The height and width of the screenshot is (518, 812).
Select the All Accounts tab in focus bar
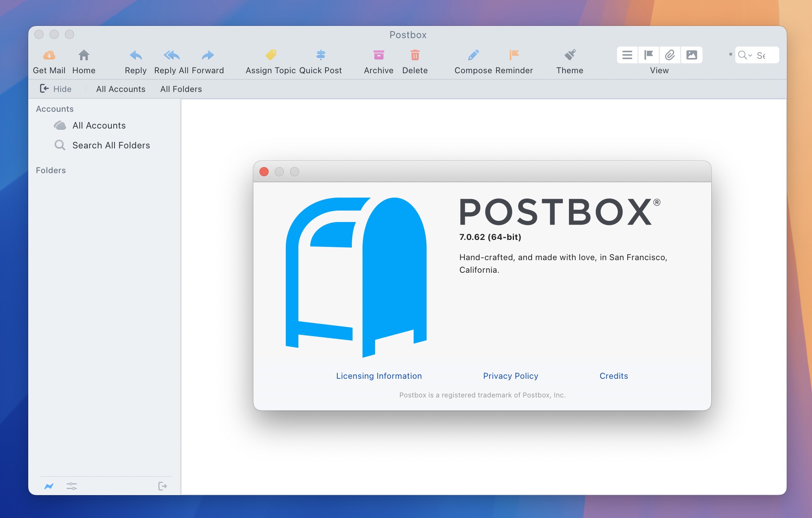[121, 89]
